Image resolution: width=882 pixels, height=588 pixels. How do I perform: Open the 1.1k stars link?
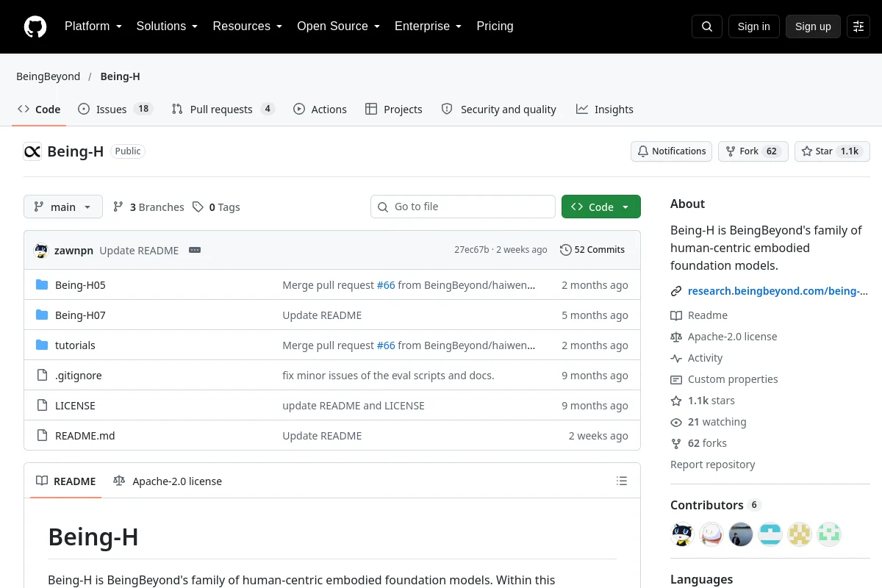coord(703,401)
